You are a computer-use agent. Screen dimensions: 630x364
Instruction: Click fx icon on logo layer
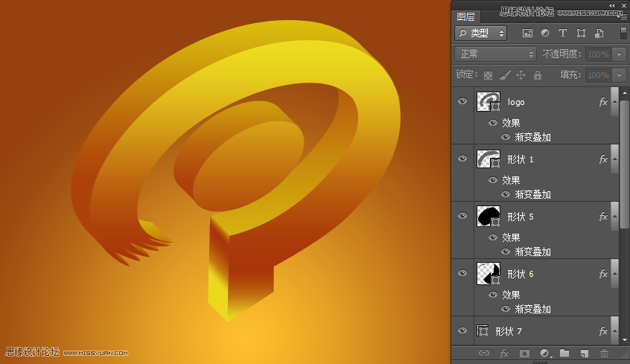[x=602, y=103]
